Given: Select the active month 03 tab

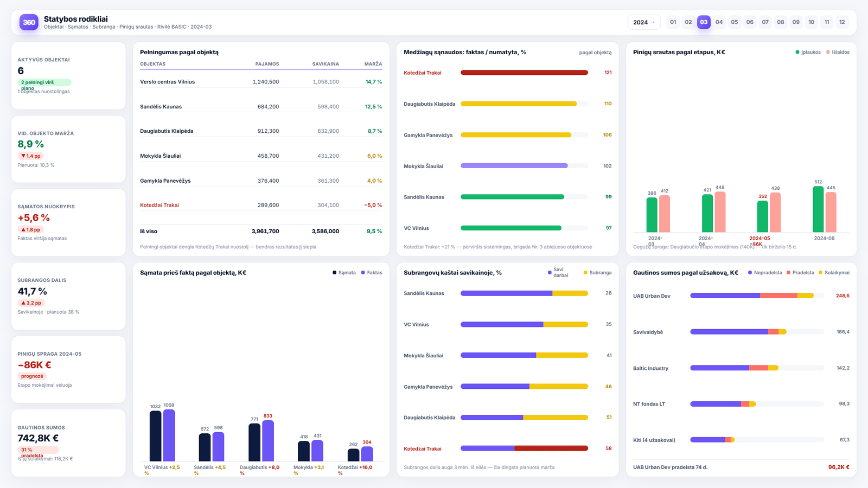Looking at the screenshot, I should [704, 22].
